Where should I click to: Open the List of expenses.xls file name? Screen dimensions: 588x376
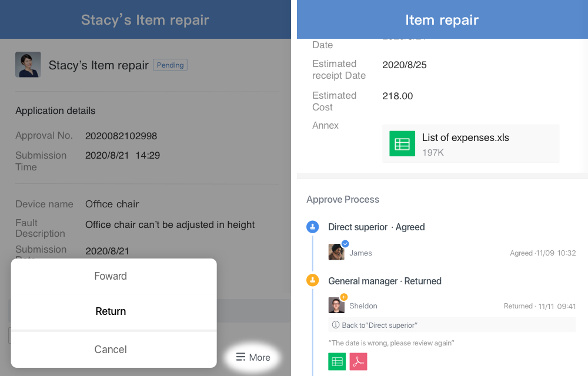[465, 137]
